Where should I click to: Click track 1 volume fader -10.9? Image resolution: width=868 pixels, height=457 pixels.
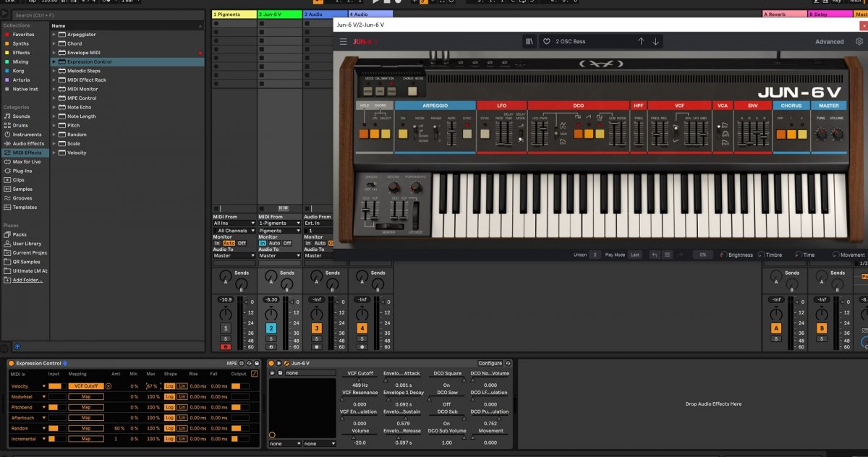coord(226,299)
